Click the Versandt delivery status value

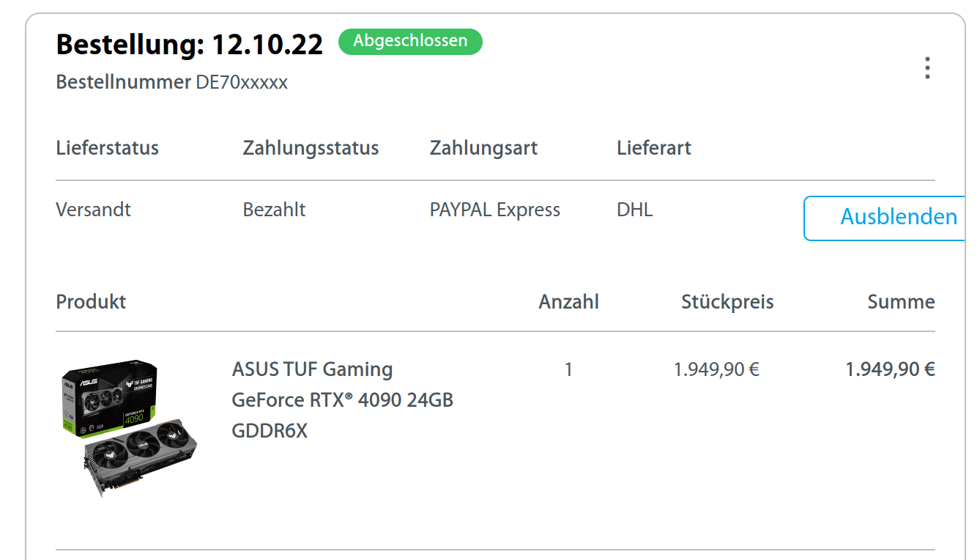[x=93, y=210]
